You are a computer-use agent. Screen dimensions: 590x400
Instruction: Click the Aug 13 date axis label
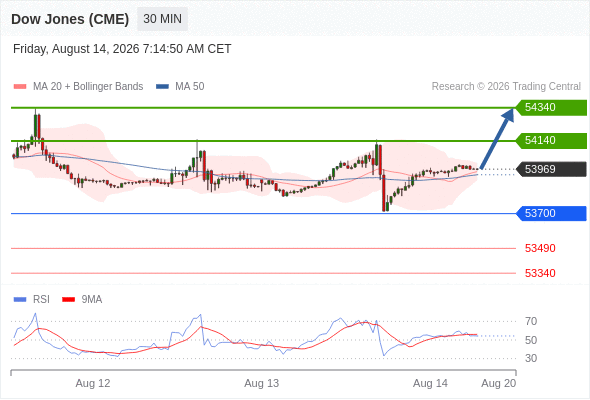point(262,383)
